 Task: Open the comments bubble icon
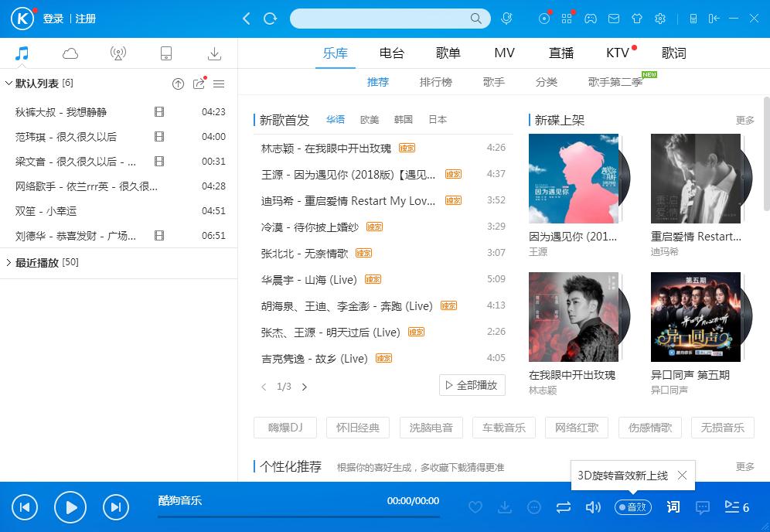click(703, 507)
